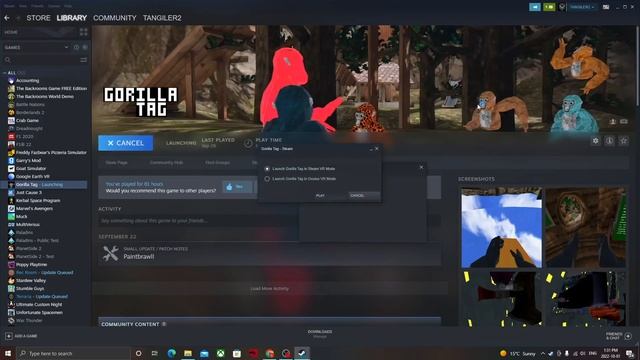The height and width of the screenshot is (360, 640).
Task: Open Windows Start menu
Action: (8, 353)
